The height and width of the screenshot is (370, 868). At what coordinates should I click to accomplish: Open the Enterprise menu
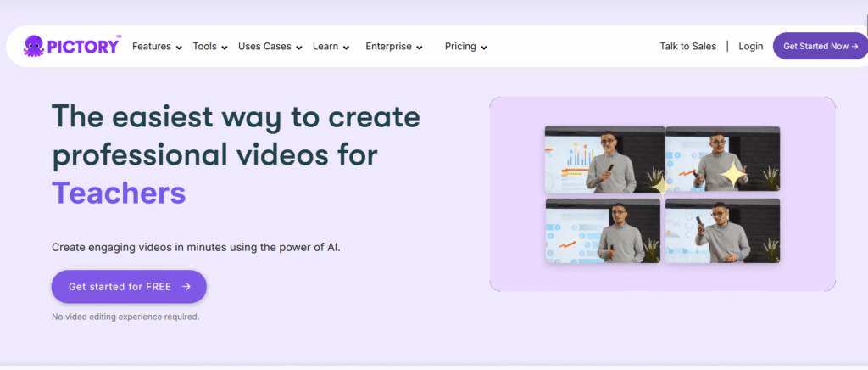(388, 47)
